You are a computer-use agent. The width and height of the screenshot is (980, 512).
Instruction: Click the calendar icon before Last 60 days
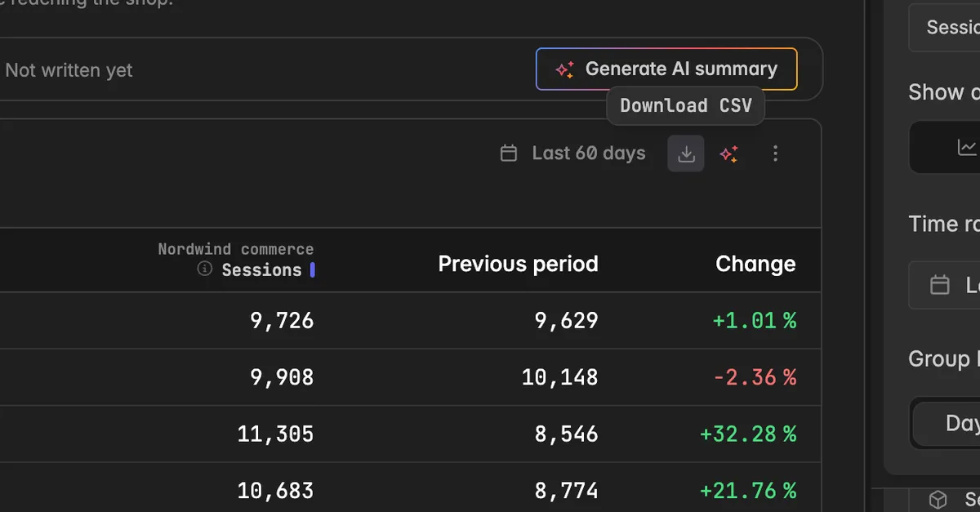(x=509, y=154)
